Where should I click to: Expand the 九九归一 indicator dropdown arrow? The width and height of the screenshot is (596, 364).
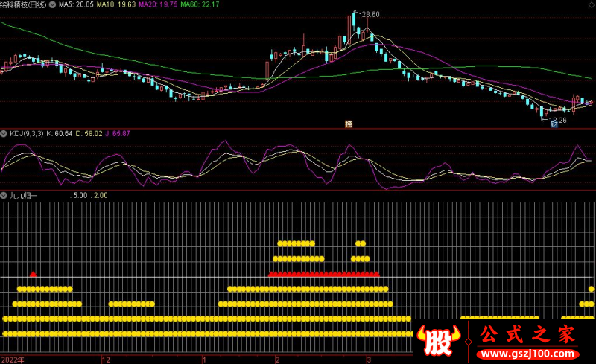coord(4,195)
